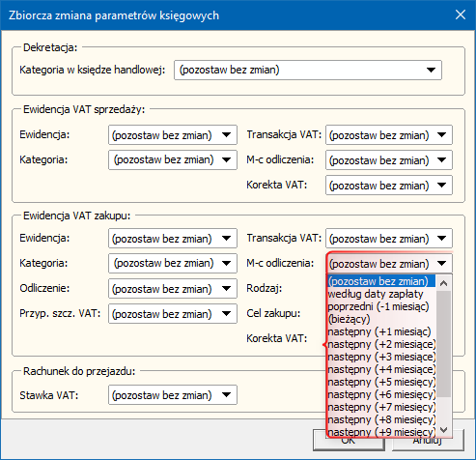Collapse the open M-c odliczenia arrow
Image resolution: width=476 pixels, height=460 pixels.
[x=442, y=264]
